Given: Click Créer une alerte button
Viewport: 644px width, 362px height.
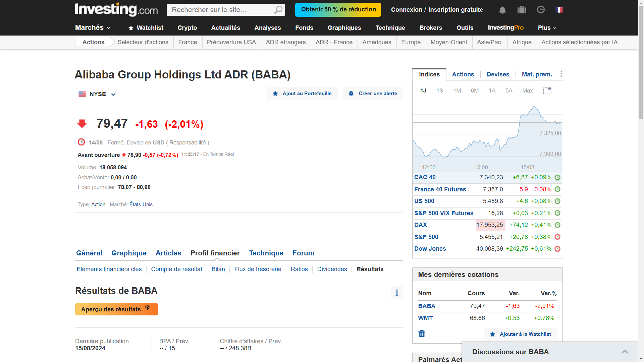Looking at the screenshot, I should (x=373, y=94).
